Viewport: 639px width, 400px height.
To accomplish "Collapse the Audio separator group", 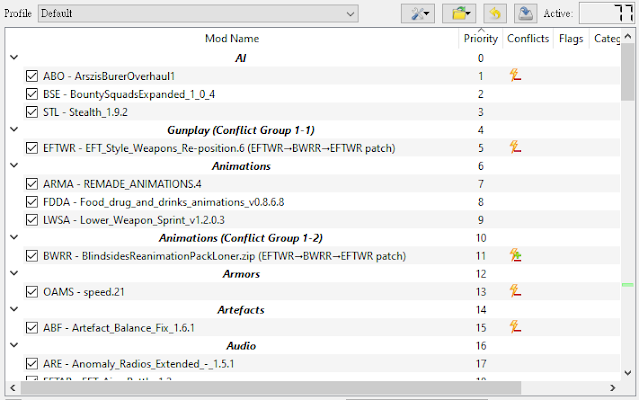I will click(14, 345).
